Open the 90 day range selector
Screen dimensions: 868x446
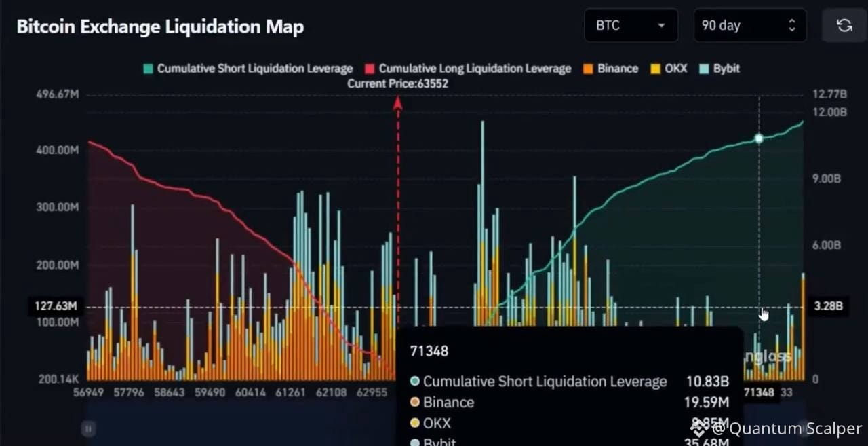point(750,26)
